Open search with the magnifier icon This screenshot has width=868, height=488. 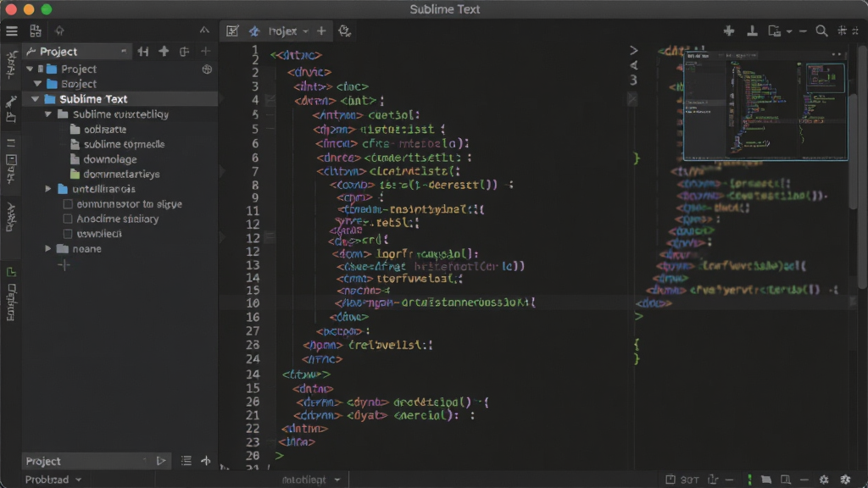(x=821, y=31)
